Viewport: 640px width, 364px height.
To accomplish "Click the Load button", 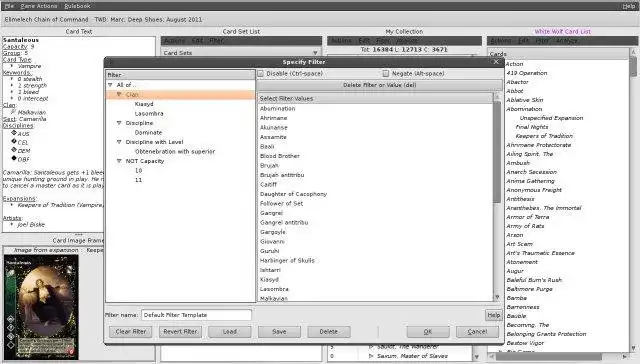I will 230,332.
